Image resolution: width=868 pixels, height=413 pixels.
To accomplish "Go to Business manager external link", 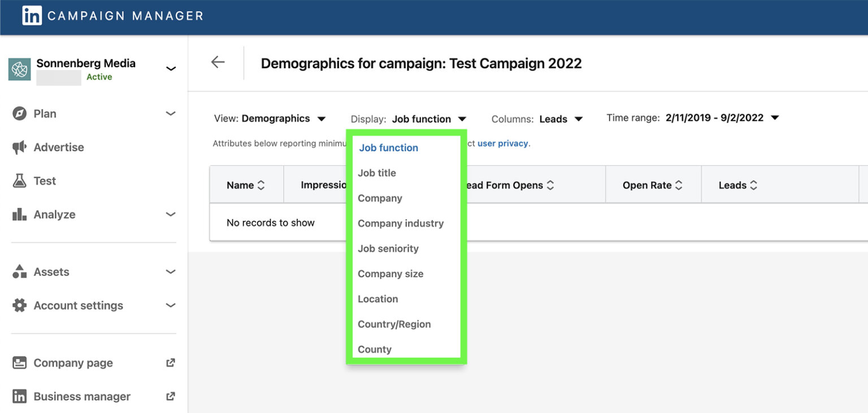I will [82, 396].
